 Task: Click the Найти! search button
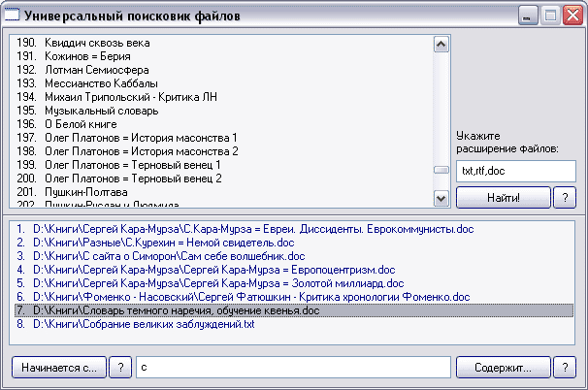coord(504,197)
